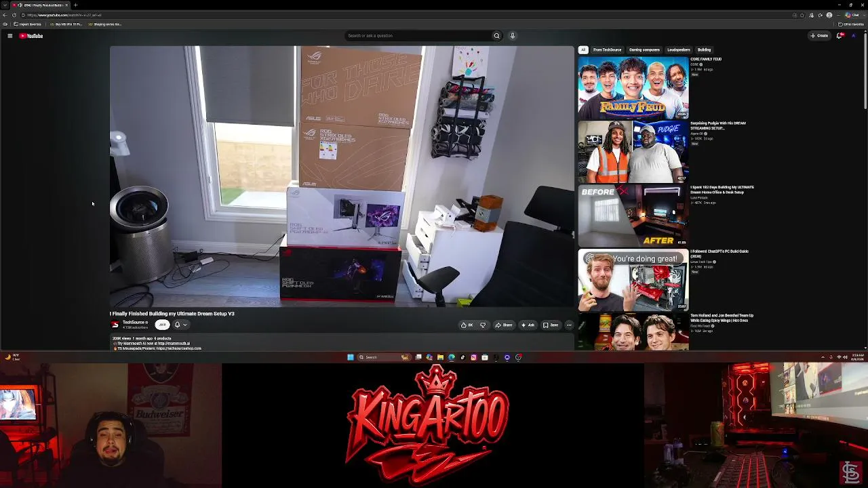Open the Other favorites folder
Viewport: 868px width, 488px height.
point(851,24)
